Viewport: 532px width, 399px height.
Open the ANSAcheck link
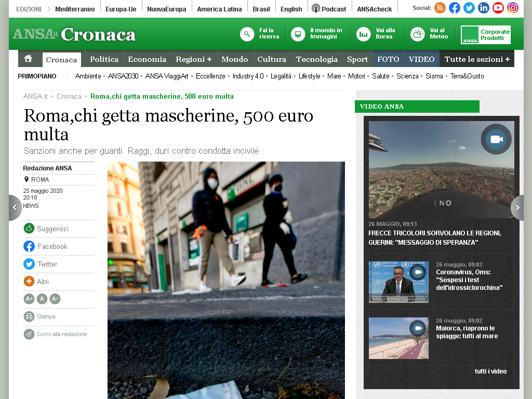375,9
